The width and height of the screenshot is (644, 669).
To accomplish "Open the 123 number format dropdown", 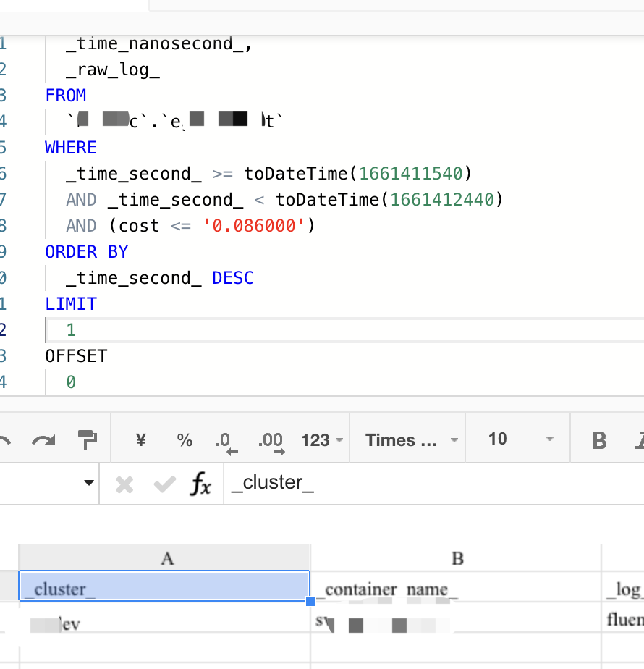I will point(322,440).
